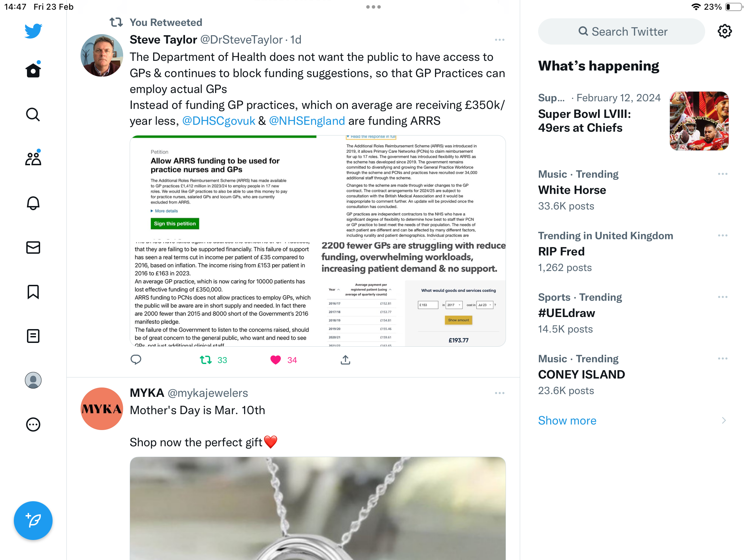
Task: Open the Bookmarks icon
Action: pos(33,292)
